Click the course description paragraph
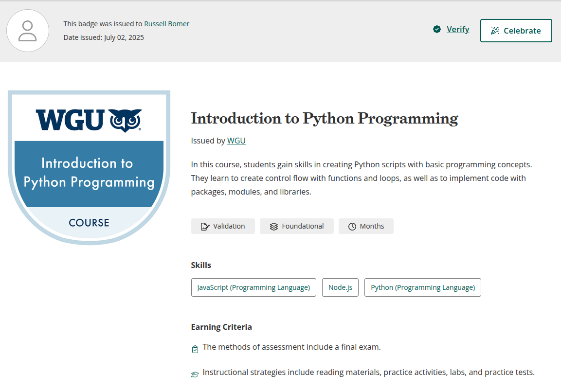This screenshot has width=561, height=392. coord(362,178)
